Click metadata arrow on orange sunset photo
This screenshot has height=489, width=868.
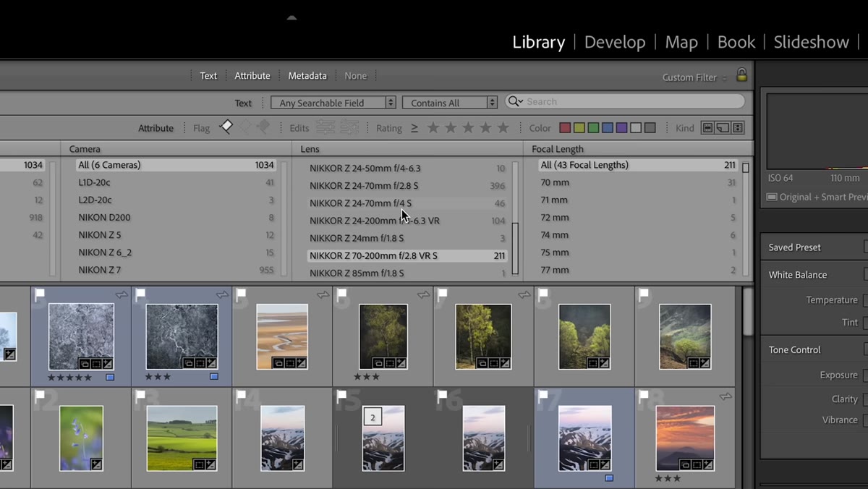click(726, 396)
